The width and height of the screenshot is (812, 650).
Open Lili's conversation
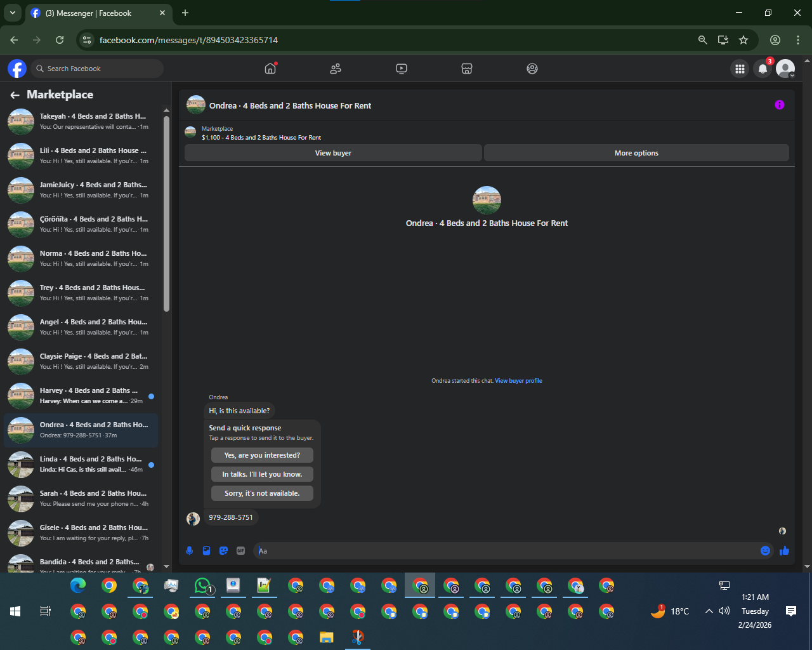tap(81, 156)
